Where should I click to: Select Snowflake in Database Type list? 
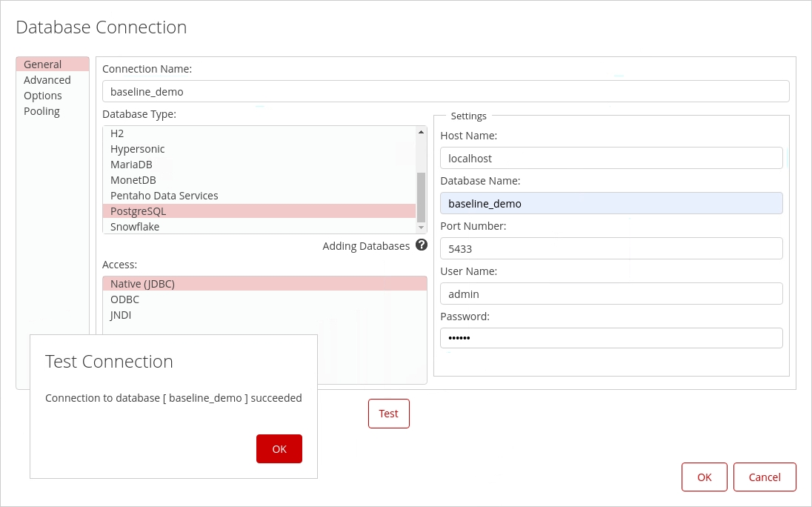[x=135, y=227]
